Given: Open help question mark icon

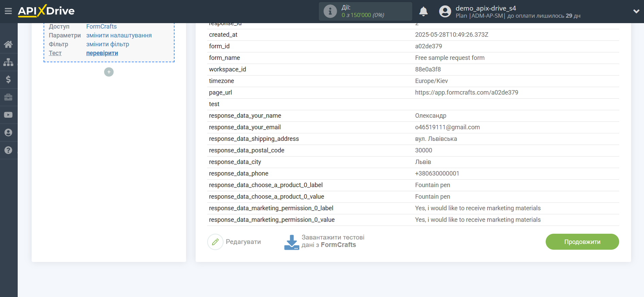Looking at the screenshot, I should pyautogui.click(x=9, y=150).
